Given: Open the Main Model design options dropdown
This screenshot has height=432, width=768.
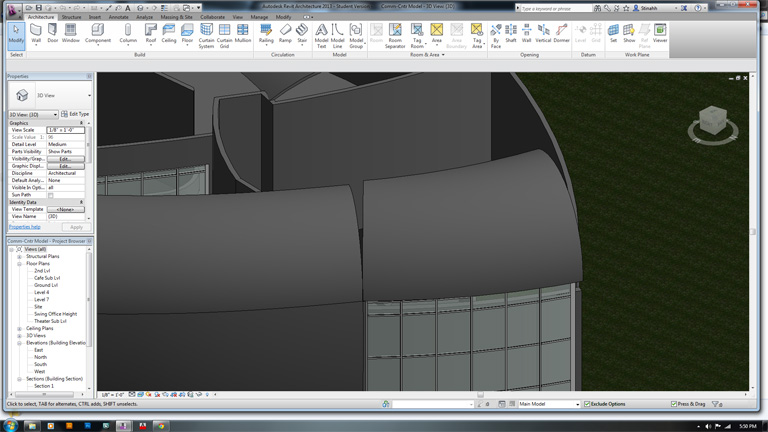Looking at the screenshot, I should point(548,404).
